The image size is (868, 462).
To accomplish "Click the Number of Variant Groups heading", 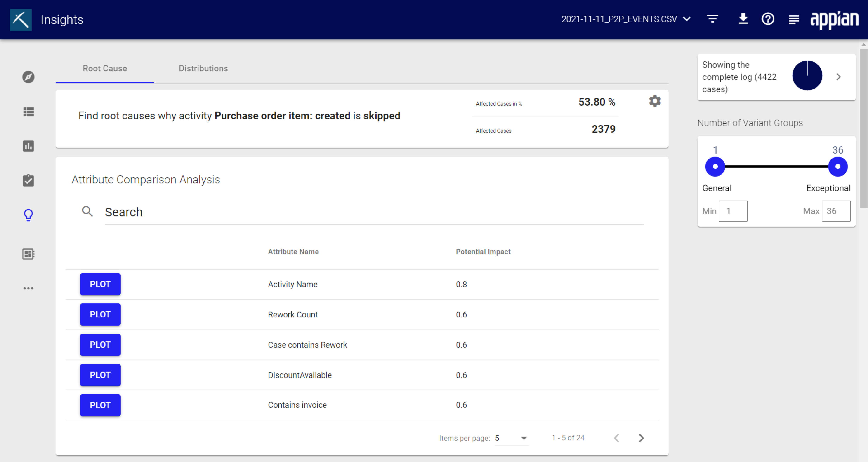I will (x=750, y=123).
